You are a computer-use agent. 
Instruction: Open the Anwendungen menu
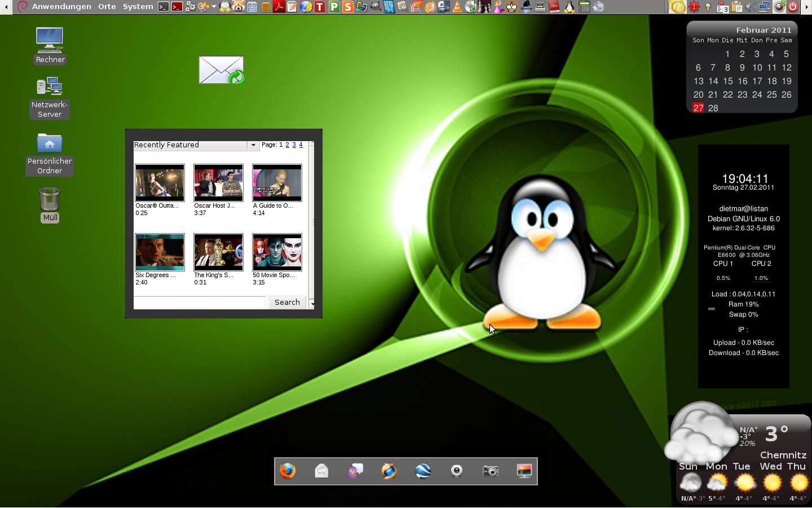tap(61, 7)
